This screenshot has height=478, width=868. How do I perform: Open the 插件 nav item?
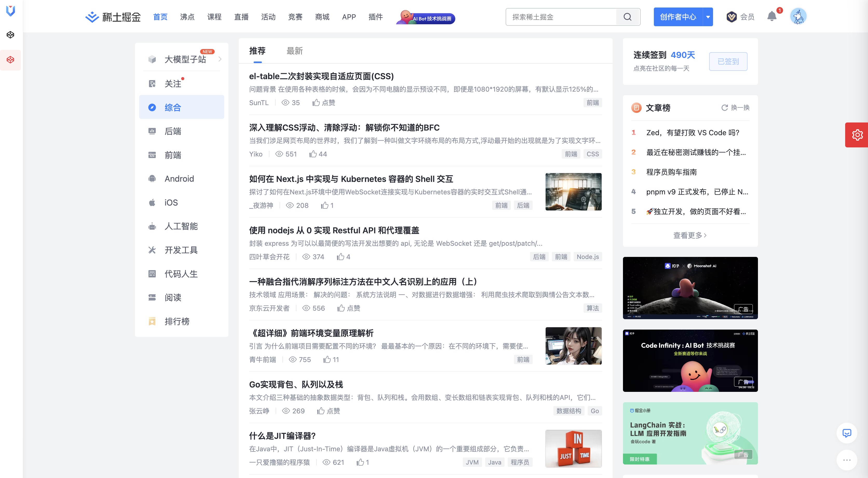click(375, 17)
